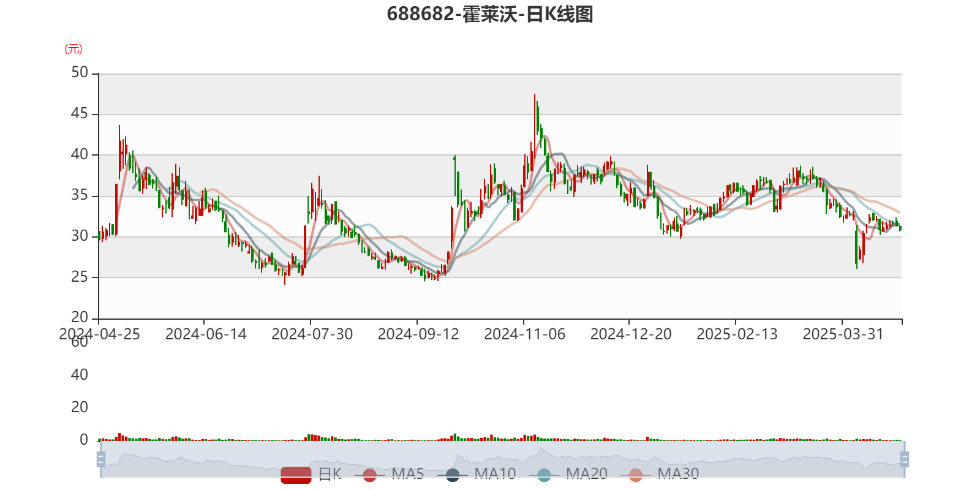Screen dimensions: 980x490
Task: Click the right data zoom slider handle
Action: coord(904,459)
